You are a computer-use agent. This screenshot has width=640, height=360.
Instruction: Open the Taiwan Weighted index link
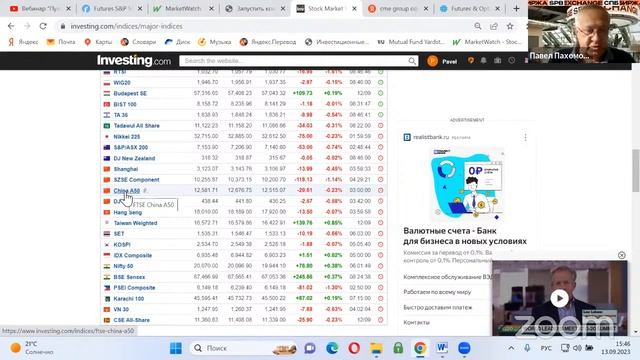pyautogui.click(x=135, y=223)
